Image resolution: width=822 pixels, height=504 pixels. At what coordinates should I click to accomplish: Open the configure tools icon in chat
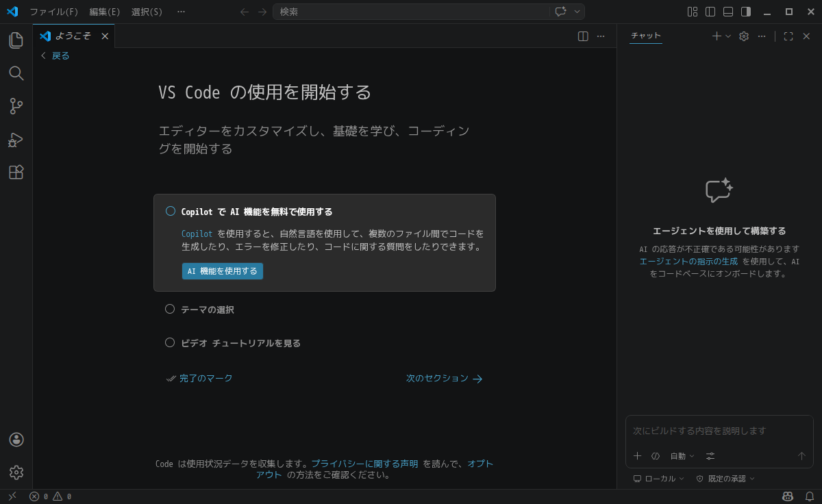(710, 455)
